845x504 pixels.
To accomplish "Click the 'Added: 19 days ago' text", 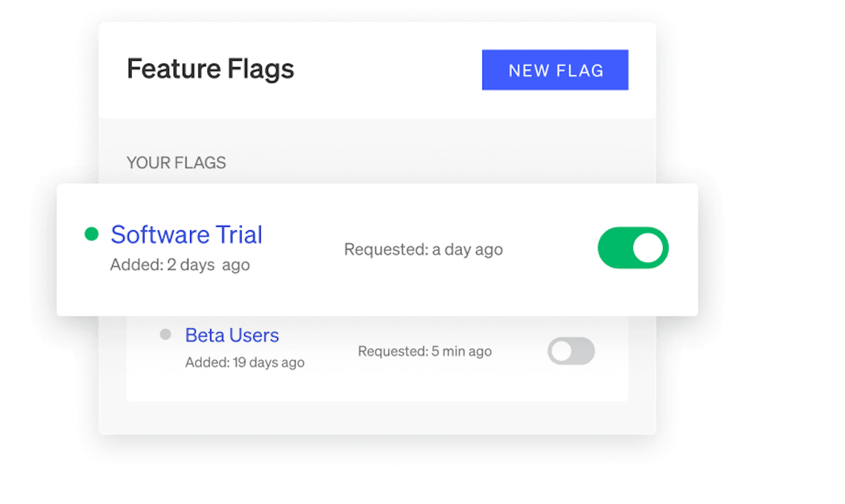I will (245, 362).
